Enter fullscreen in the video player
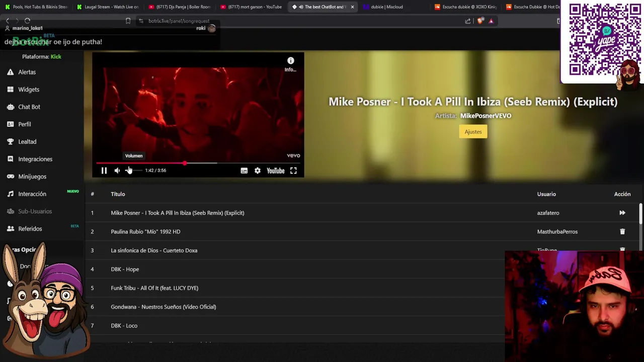 293,170
